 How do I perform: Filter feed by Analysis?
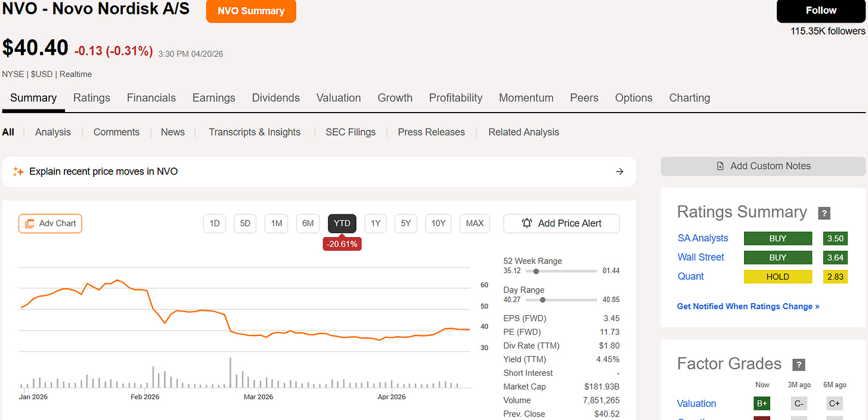(x=53, y=132)
